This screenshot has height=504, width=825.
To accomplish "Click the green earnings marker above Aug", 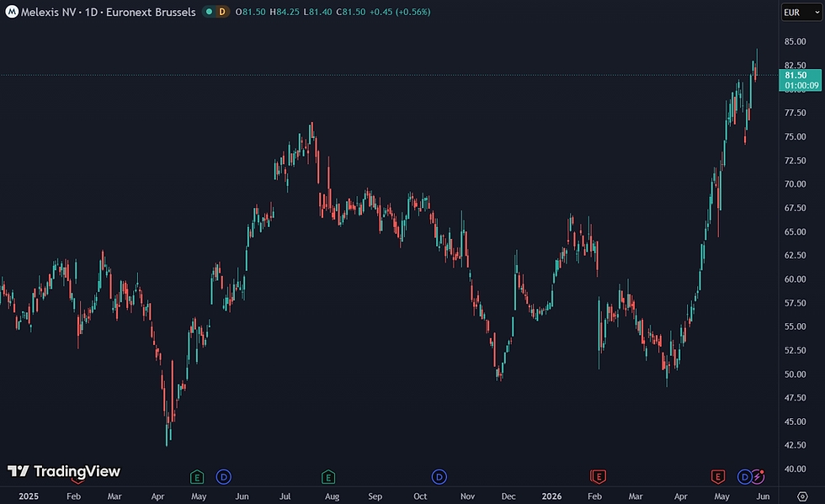I will (x=328, y=477).
